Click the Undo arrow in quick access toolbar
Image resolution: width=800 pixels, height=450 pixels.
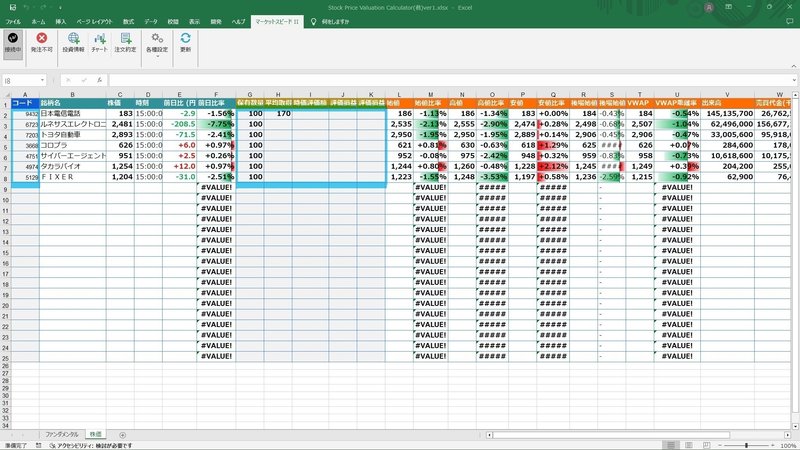click(27, 8)
